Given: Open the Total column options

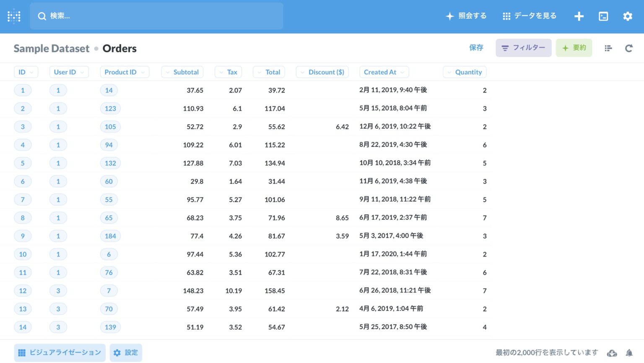Looking at the screenshot, I should [269, 72].
